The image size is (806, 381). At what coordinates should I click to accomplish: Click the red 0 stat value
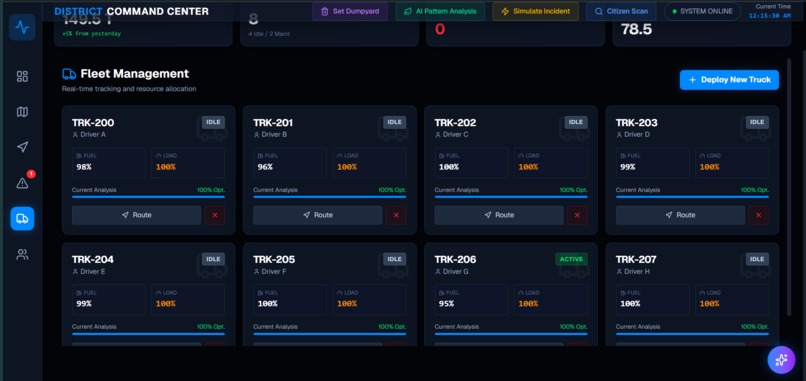[440, 29]
